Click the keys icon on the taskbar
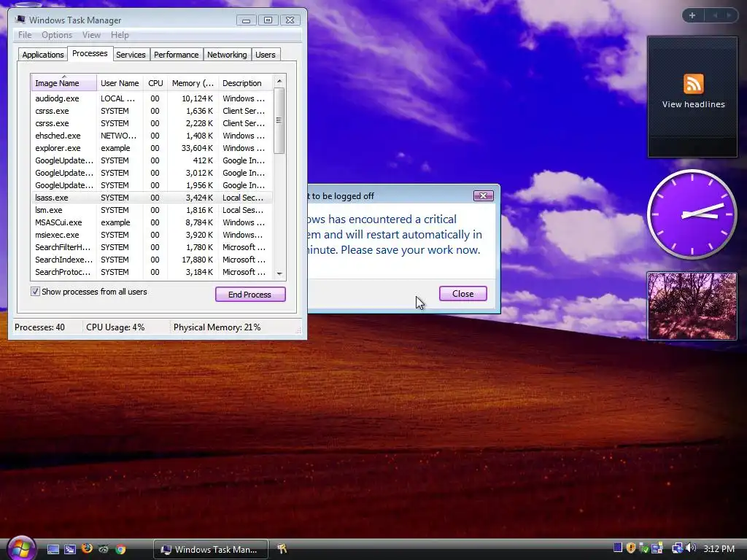This screenshot has height=560, width=747. click(282, 549)
